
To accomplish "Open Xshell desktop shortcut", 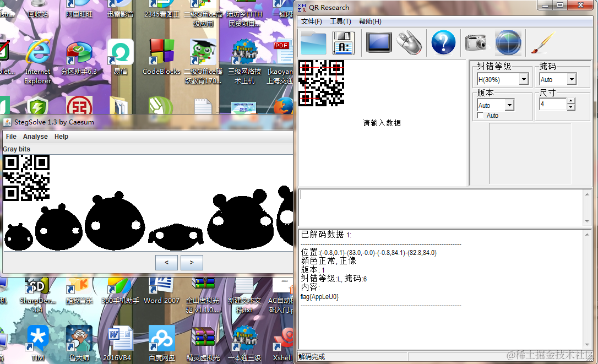I will pyautogui.click(x=282, y=343).
